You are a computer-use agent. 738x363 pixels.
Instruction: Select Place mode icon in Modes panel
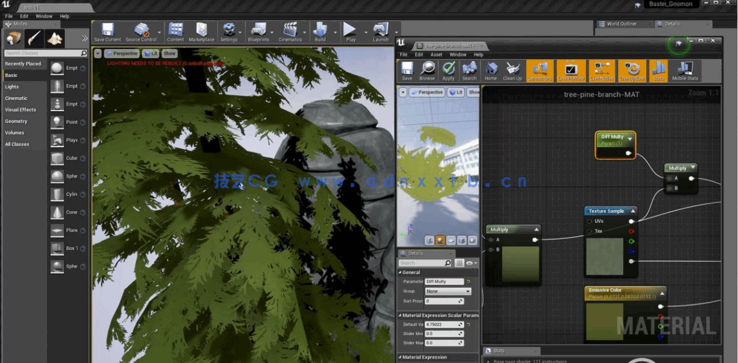tap(14, 38)
